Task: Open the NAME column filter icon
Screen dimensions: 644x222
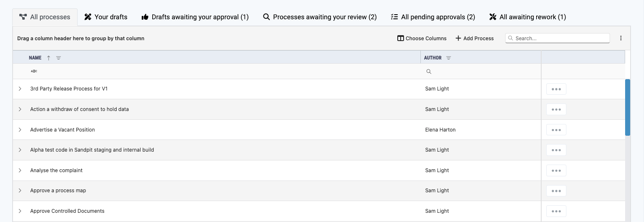Action: click(x=59, y=58)
